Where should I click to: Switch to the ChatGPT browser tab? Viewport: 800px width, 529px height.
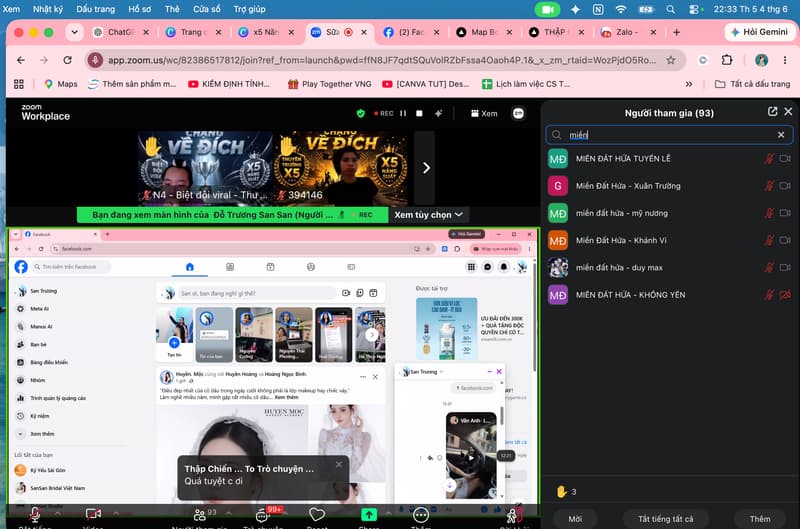coord(121,32)
